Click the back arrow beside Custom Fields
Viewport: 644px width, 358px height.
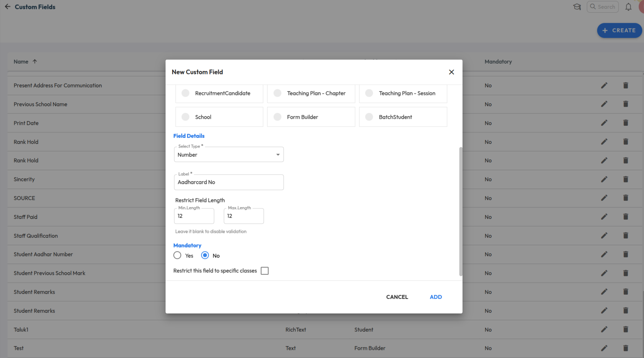click(x=7, y=7)
